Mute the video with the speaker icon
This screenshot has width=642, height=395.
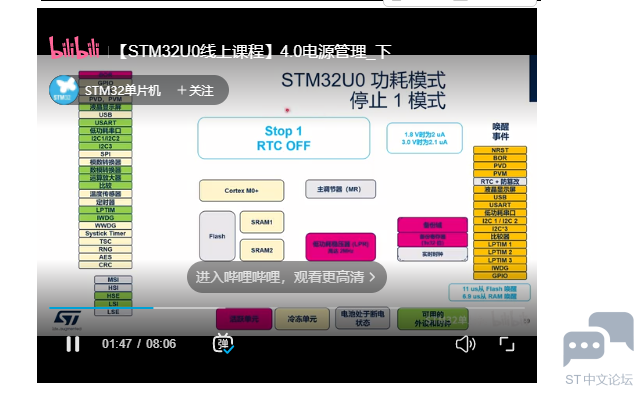point(465,344)
